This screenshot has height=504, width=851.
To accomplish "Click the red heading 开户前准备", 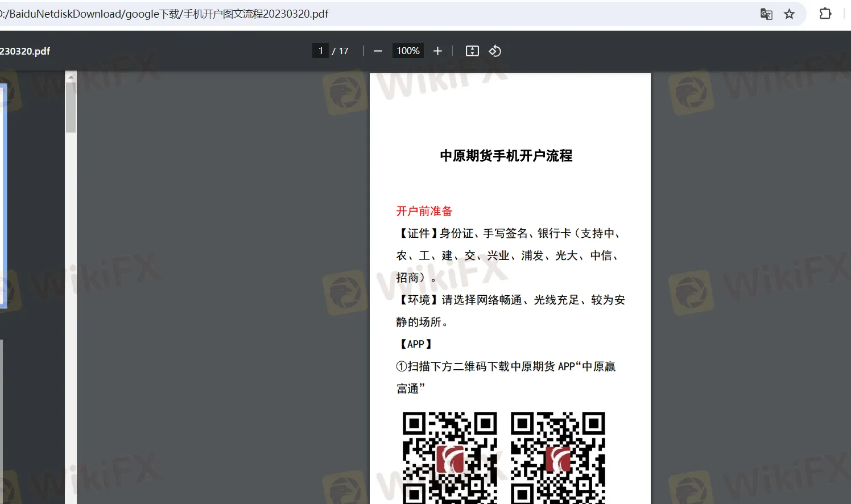I will point(424,211).
